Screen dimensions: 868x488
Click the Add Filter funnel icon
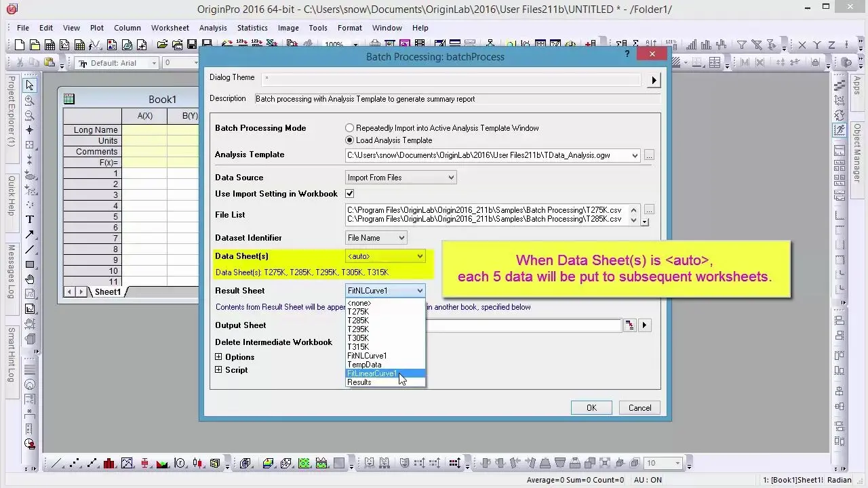tap(742, 45)
